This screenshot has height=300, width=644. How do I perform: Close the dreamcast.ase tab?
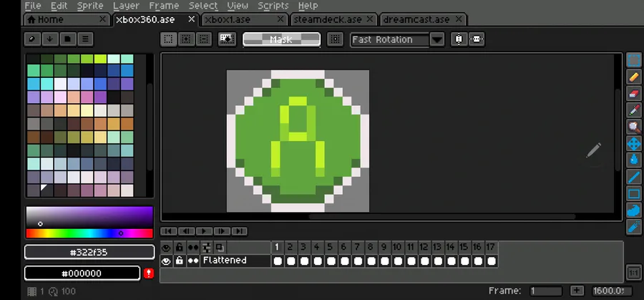[459, 19]
